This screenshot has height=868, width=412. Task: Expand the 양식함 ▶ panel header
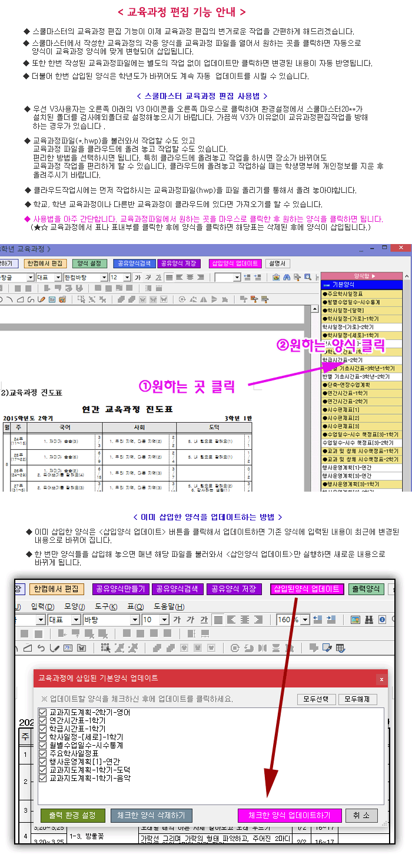(361, 276)
